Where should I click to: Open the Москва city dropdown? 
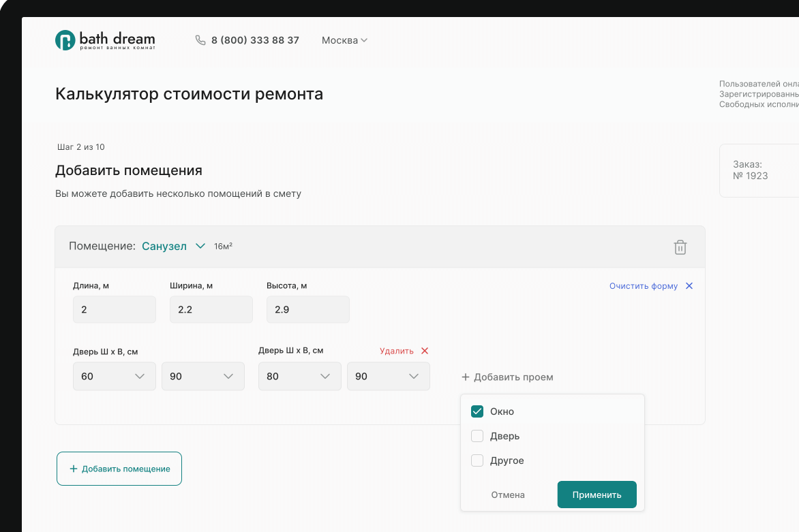344,40
